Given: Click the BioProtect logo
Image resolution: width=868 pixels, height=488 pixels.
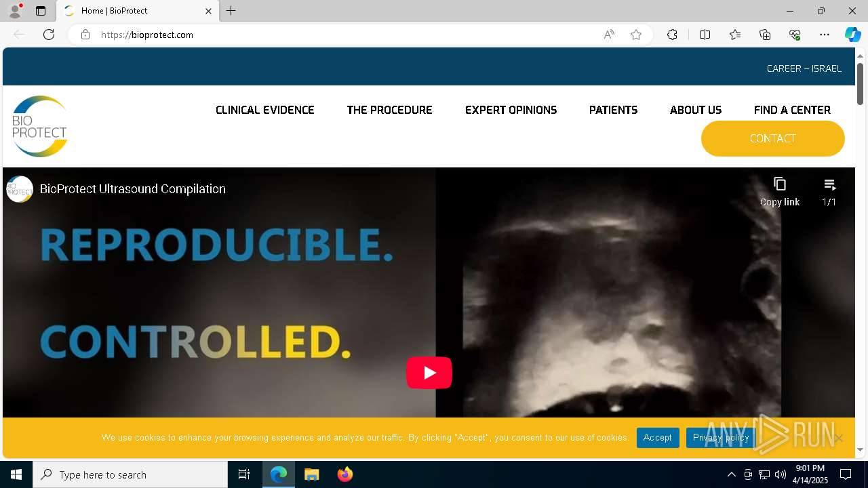Looking at the screenshot, I should click(39, 126).
